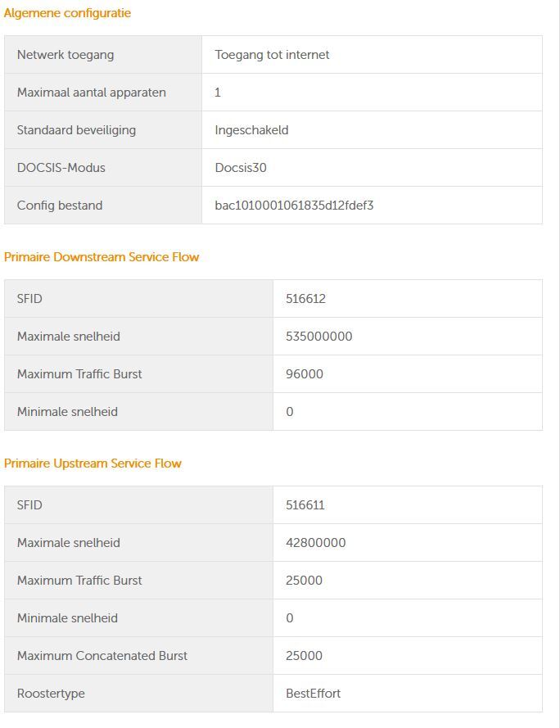
Task: Select the Maximaal aantal apparaten label
Action: pos(91,93)
